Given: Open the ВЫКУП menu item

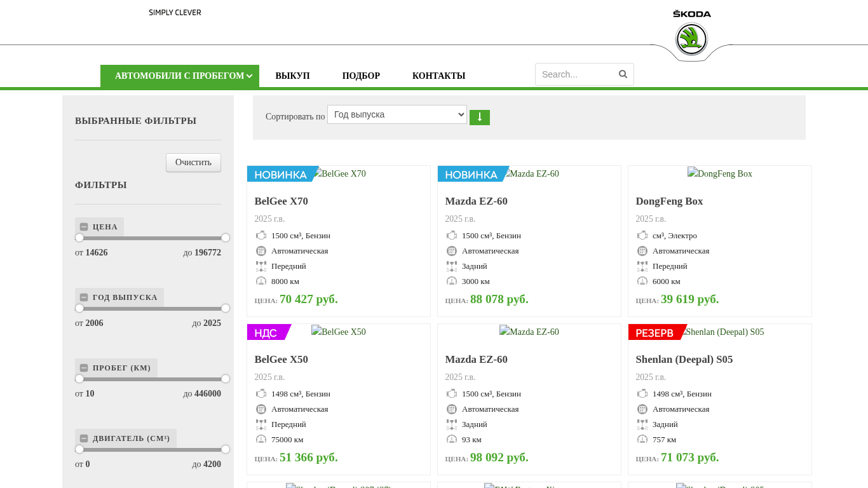Looking at the screenshot, I should click(x=292, y=76).
